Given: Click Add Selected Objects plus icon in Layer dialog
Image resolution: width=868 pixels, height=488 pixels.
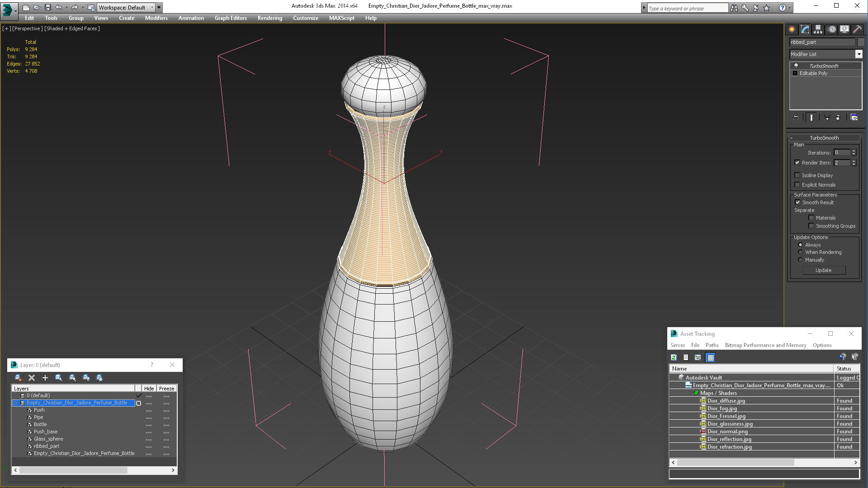Looking at the screenshot, I should pyautogui.click(x=45, y=378).
